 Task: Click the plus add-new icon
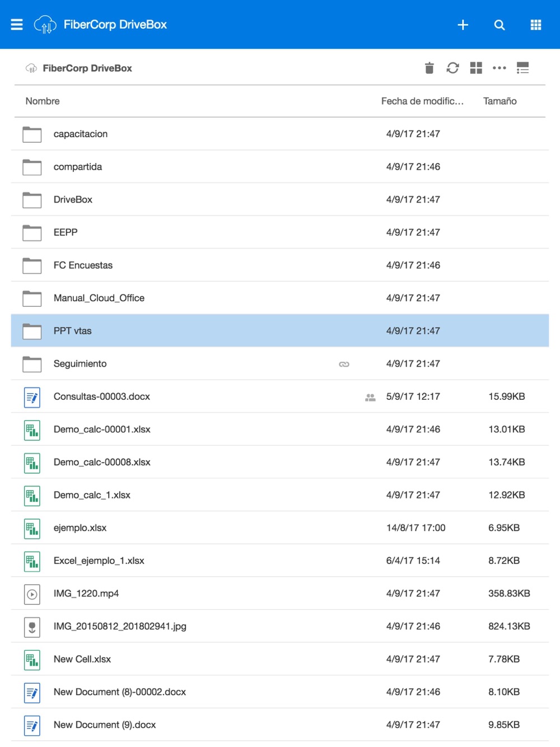[x=463, y=25]
